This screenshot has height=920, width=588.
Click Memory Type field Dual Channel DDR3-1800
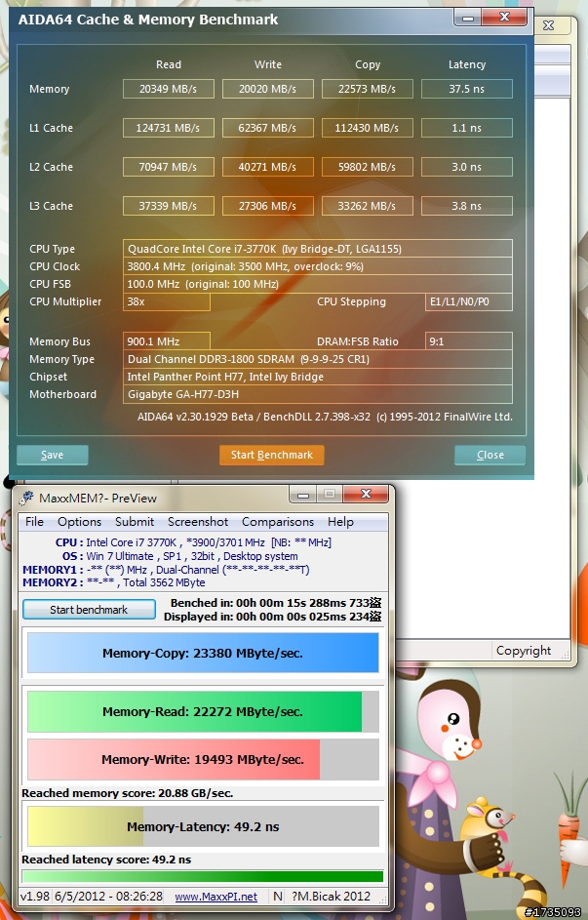318,359
